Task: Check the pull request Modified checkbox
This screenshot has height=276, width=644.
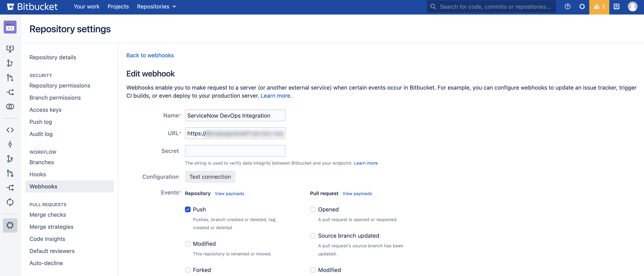Action: (x=313, y=270)
